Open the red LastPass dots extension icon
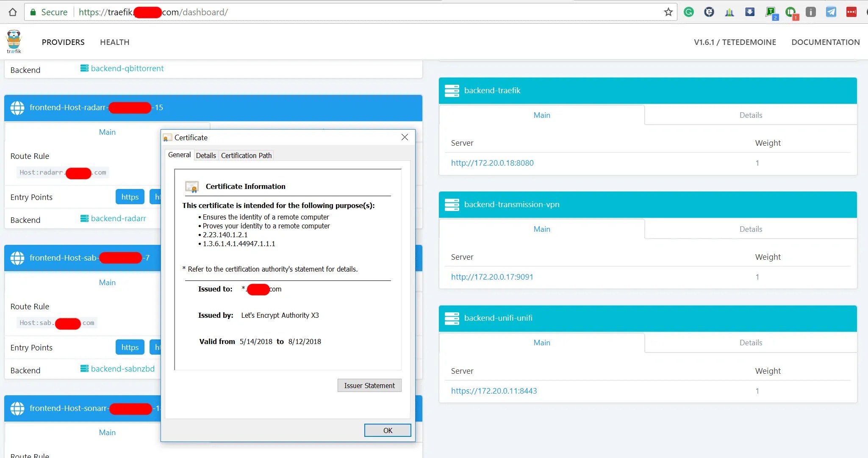This screenshot has height=458, width=868. coord(851,12)
